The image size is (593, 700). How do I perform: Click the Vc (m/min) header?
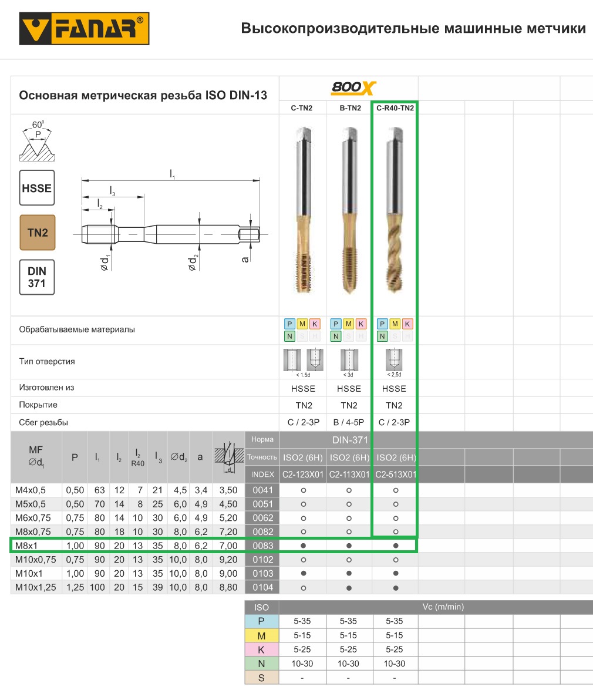pos(443,607)
